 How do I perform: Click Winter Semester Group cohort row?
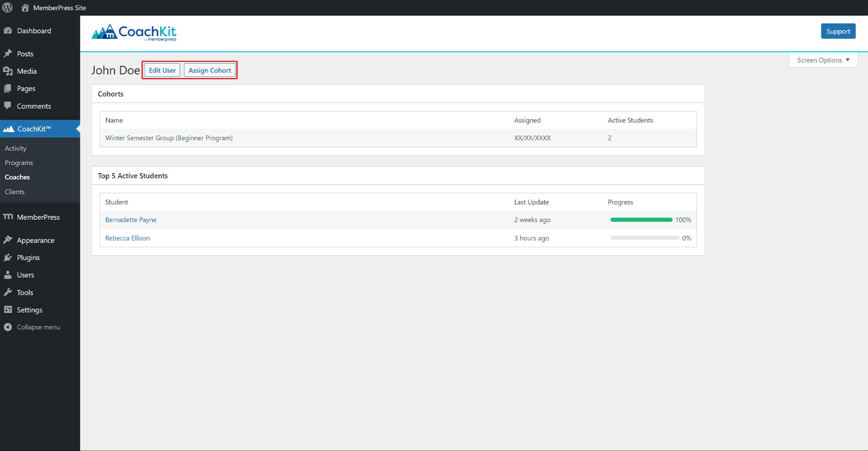pos(169,138)
